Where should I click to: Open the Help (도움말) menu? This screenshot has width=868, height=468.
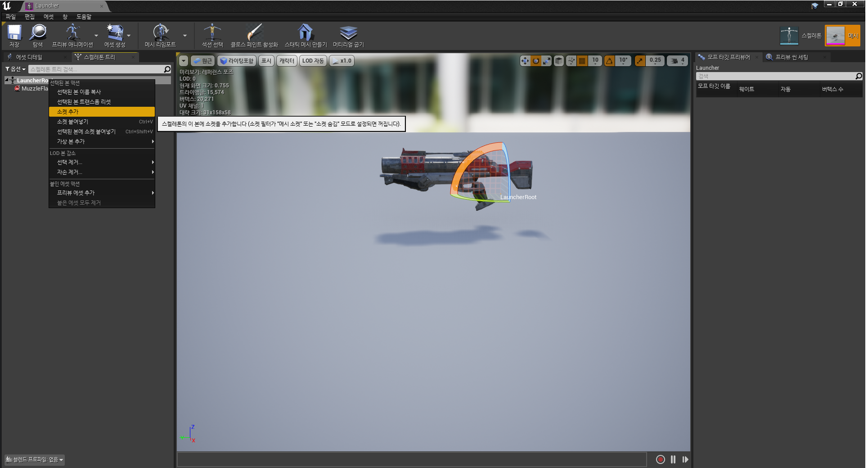84,17
